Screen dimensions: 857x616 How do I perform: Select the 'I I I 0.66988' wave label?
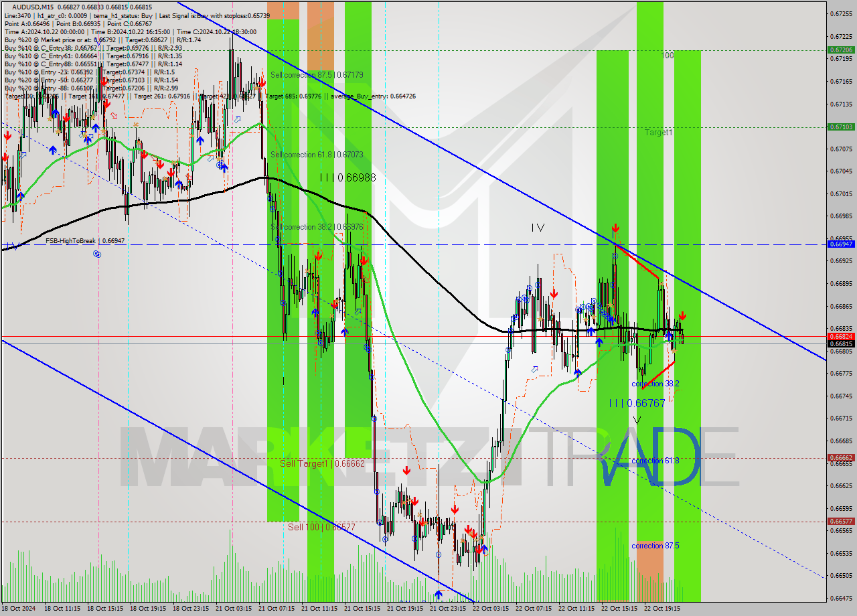click(347, 178)
